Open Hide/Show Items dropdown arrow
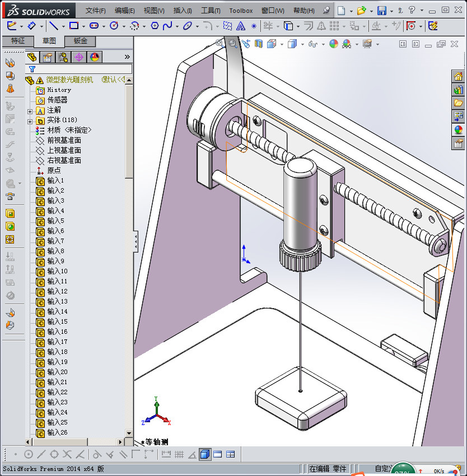Image resolution: width=467 pixels, height=476 pixels. tap(323, 45)
